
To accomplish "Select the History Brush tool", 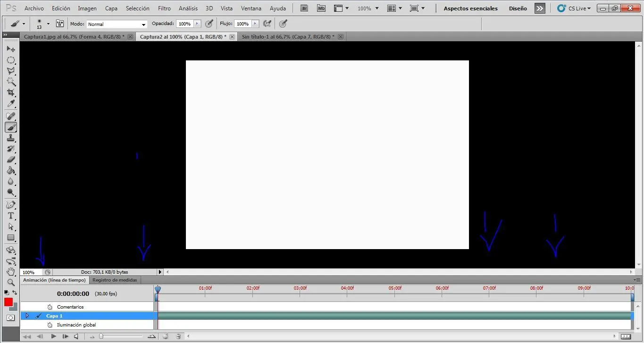I will click(10, 149).
